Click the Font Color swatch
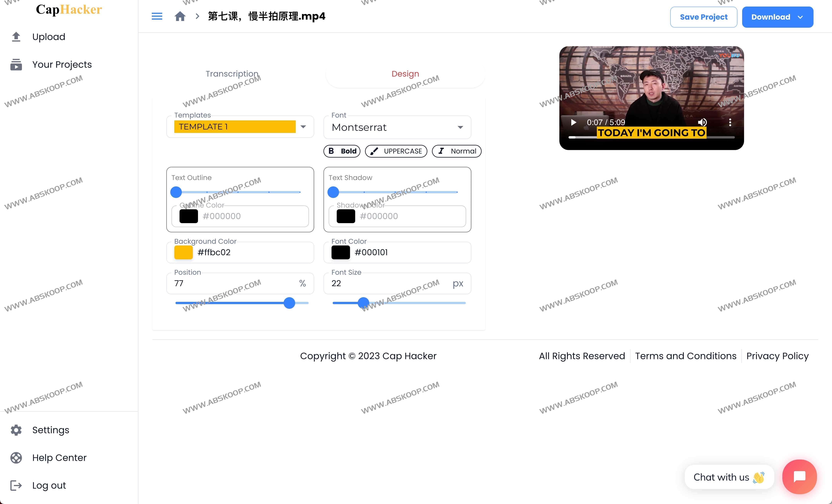The width and height of the screenshot is (832, 504). pyautogui.click(x=340, y=252)
